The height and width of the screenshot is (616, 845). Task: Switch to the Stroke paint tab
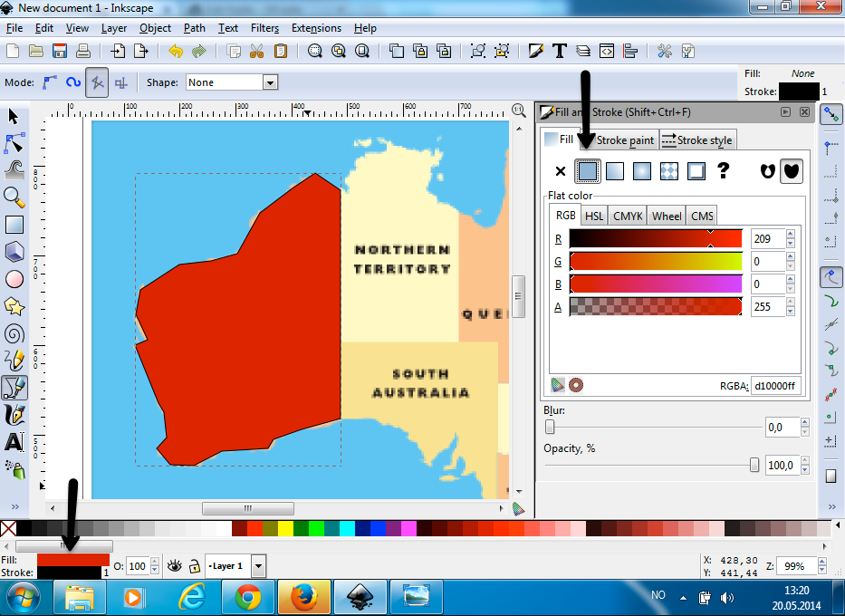click(623, 140)
